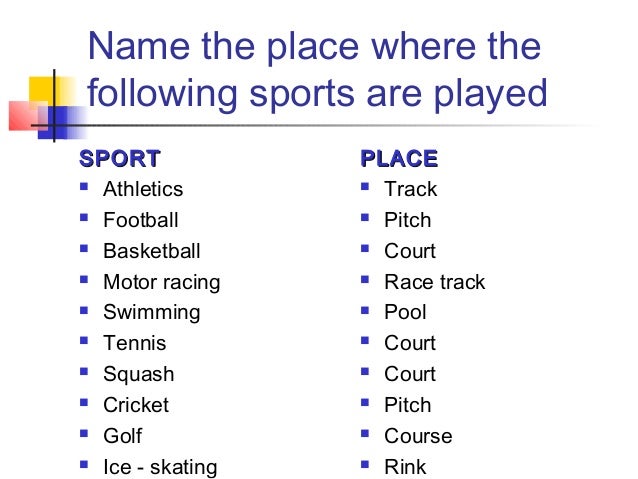Select the Course place entry
Screen dimensions: 638x479
click(418, 435)
